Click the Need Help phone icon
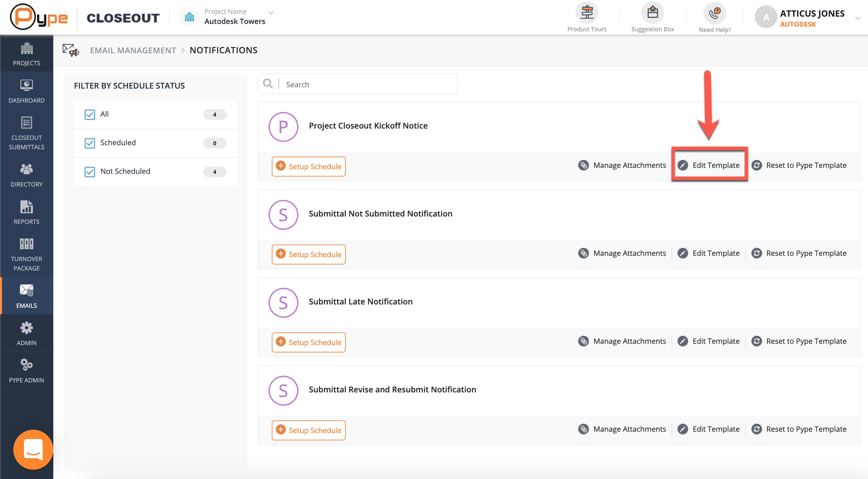The width and height of the screenshot is (868, 479). point(714,13)
